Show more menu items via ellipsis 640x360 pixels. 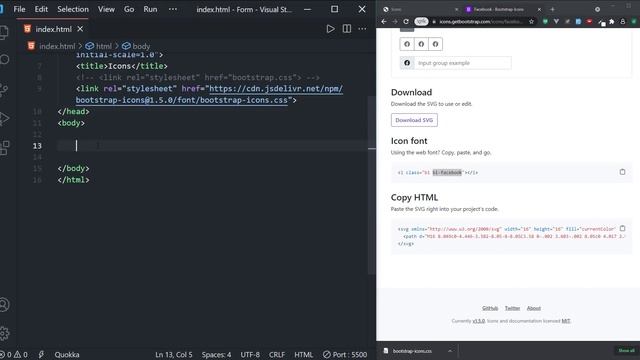tap(173, 9)
